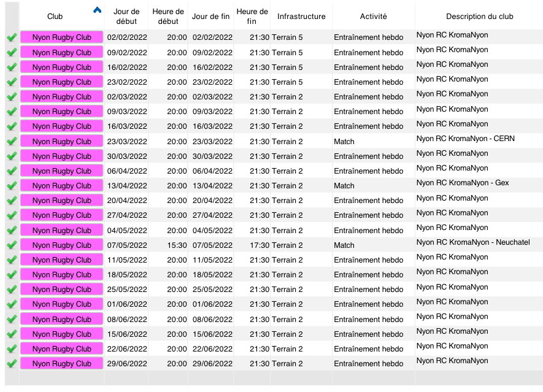543x392 pixels.
Task: Select pink Nyon Rugby Club tag on 13/04/2022 row
Action: click(x=61, y=186)
